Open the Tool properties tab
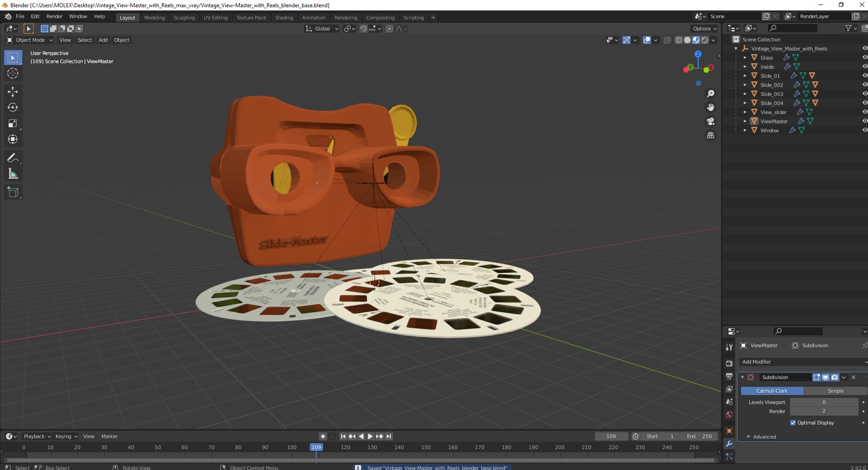The height and width of the screenshot is (470, 868). pyautogui.click(x=729, y=347)
